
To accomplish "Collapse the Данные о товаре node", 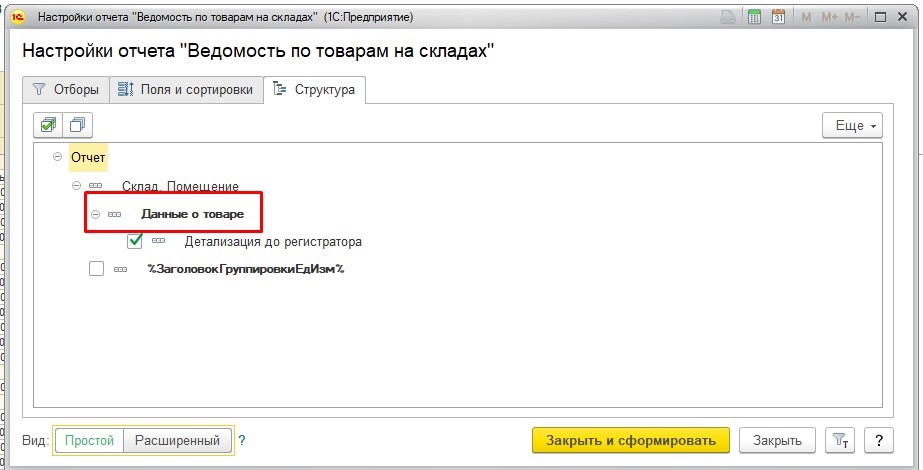I will click(x=96, y=214).
